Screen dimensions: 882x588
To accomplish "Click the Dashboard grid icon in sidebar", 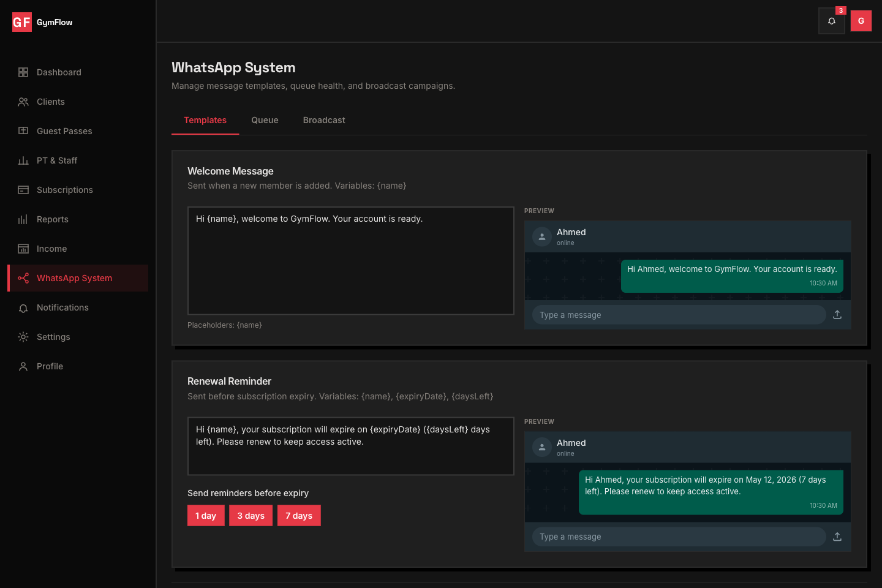I will click(23, 72).
